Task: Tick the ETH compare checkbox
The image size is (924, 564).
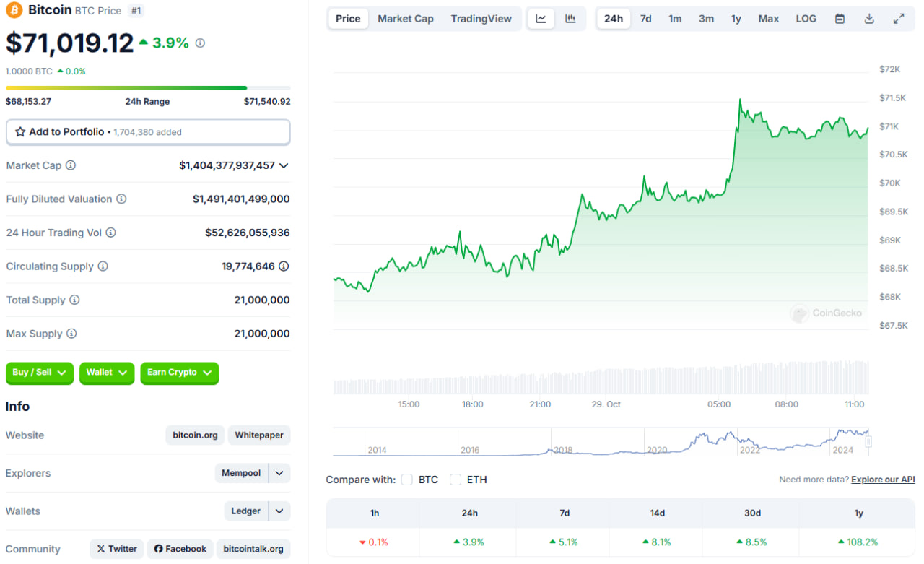Action: pos(456,480)
